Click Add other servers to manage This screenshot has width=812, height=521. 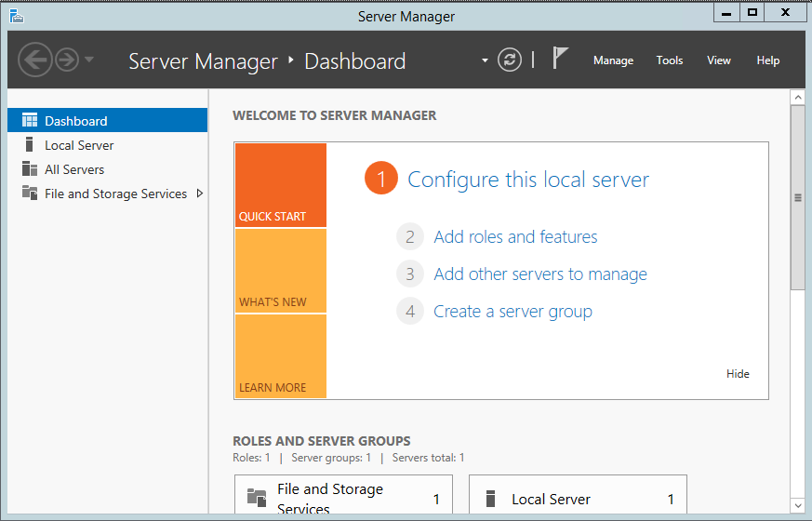click(539, 274)
